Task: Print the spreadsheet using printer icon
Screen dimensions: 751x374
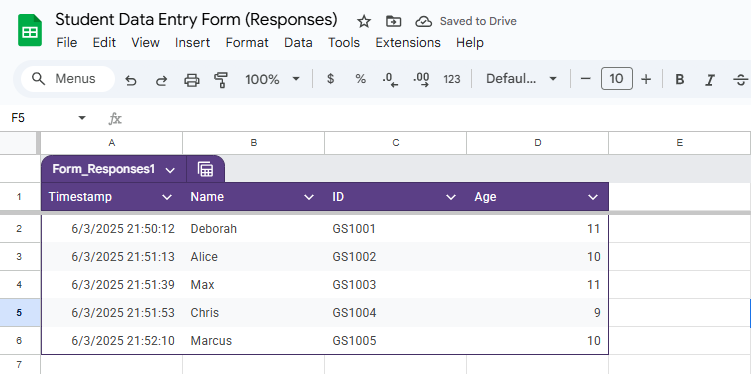Action: [x=192, y=79]
